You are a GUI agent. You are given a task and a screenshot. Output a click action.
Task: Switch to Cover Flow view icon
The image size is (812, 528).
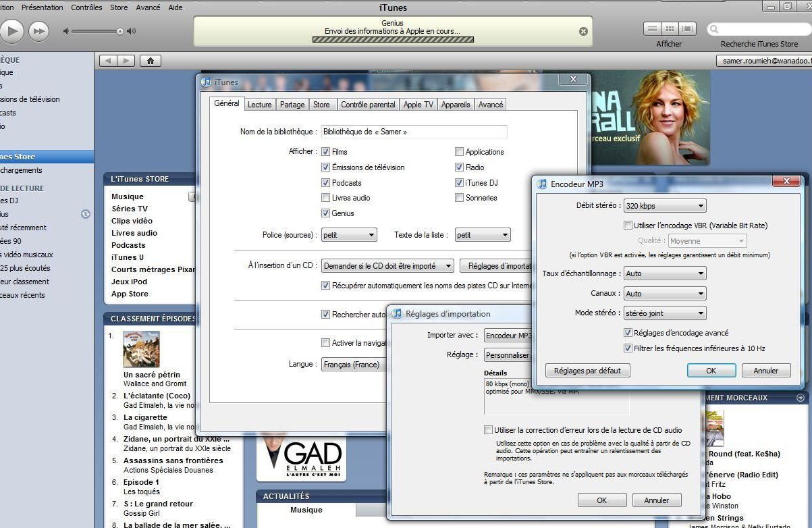(x=687, y=28)
